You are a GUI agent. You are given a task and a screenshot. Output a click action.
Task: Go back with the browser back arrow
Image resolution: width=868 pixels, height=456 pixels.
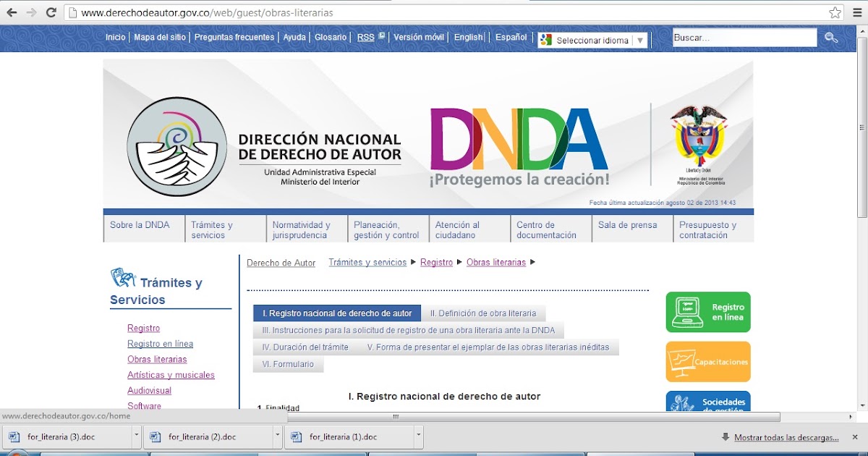[11, 12]
